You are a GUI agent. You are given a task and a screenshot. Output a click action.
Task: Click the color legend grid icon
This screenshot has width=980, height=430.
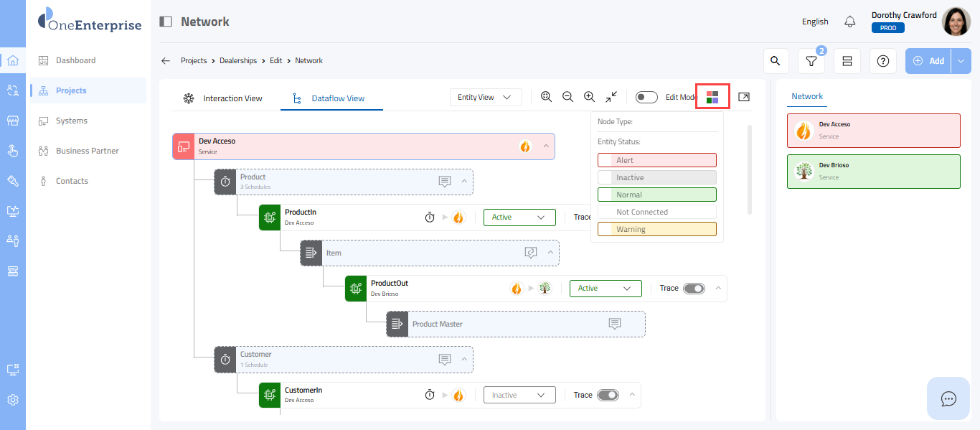pyautogui.click(x=712, y=97)
